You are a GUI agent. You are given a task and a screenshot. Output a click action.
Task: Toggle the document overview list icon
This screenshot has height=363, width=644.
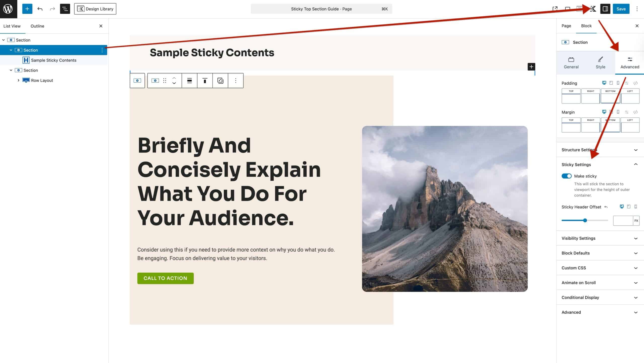(65, 9)
